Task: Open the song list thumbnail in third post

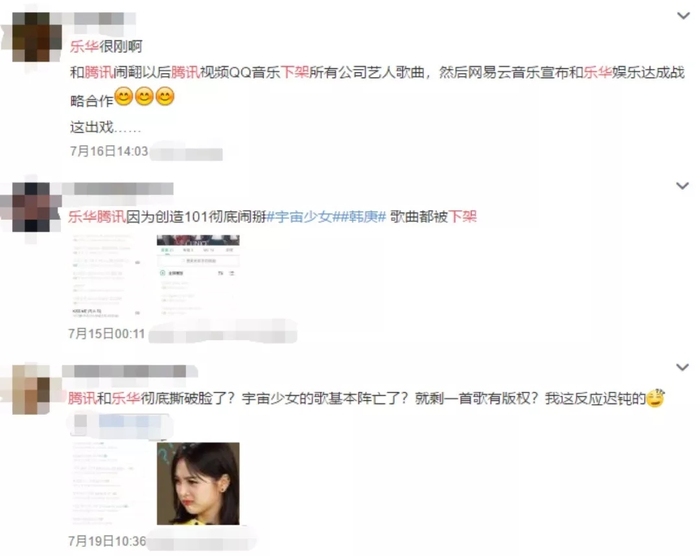Action: click(x=108, y=484)
